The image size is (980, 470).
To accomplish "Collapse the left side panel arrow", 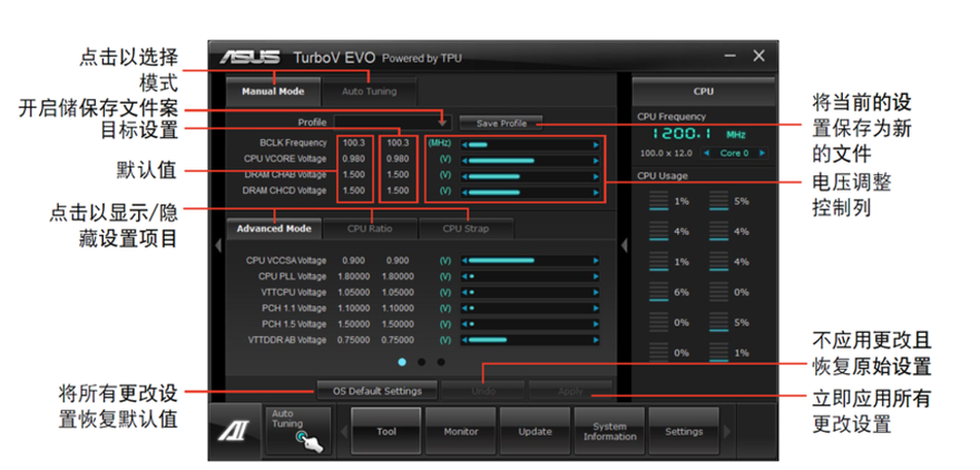I will coord(218,246).
